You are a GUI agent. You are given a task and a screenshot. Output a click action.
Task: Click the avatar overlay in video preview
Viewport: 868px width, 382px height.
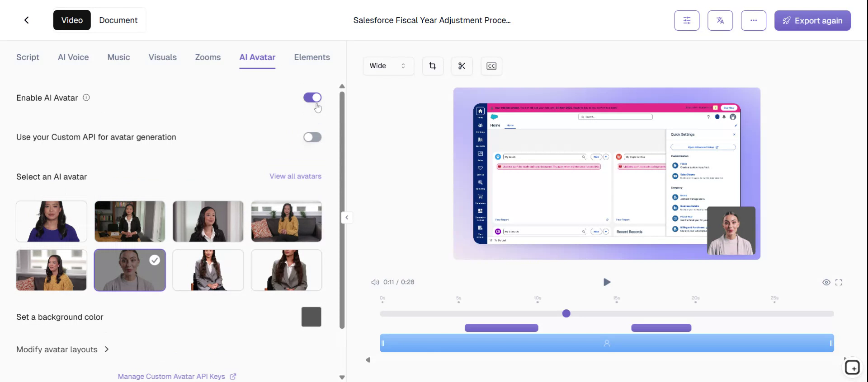pyautogui.click(x=731, y=231)
